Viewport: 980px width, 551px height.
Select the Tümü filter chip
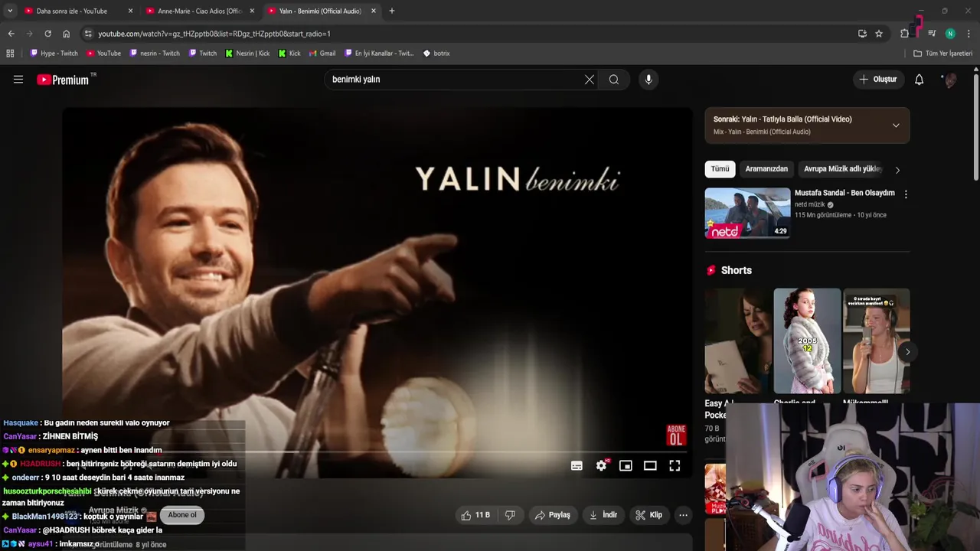point(720,169)
